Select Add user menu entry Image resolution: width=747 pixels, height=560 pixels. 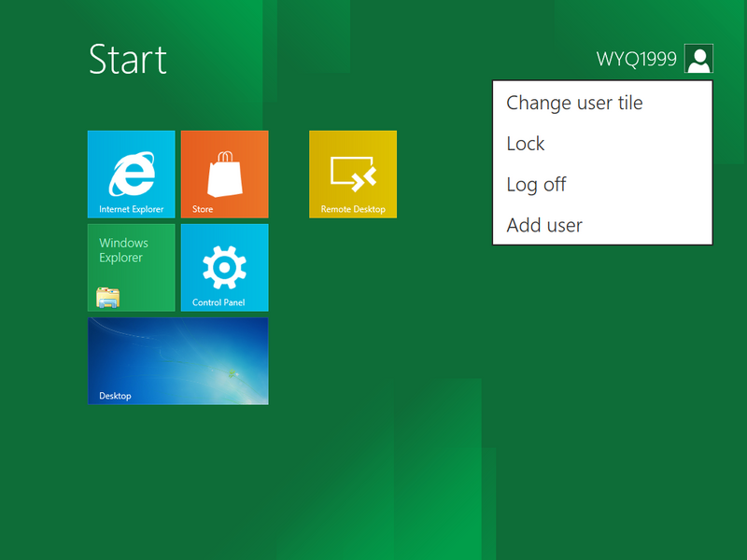(602, 225)
